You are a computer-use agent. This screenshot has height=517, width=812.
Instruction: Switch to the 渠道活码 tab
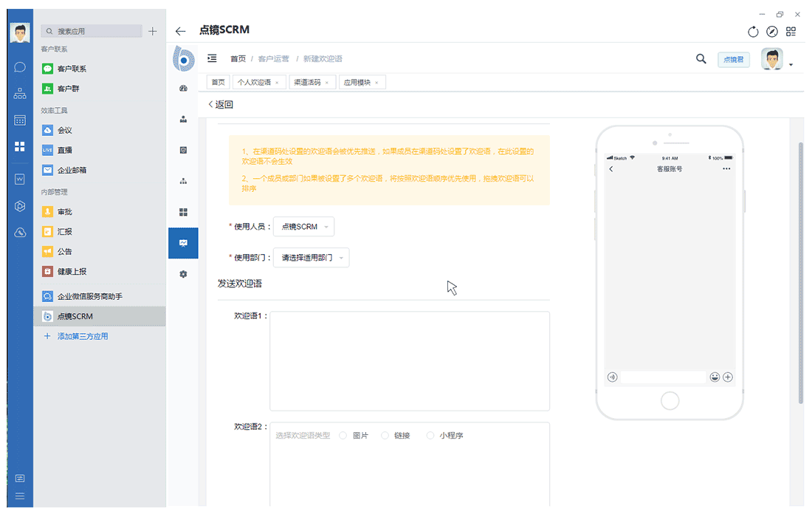(307, 83)
